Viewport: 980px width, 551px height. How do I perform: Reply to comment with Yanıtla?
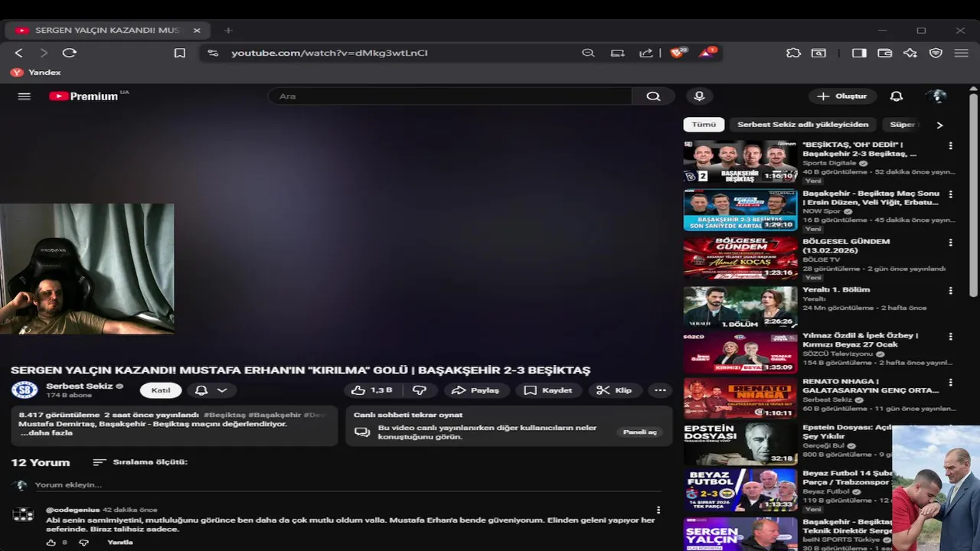click(x=120, y=543)
